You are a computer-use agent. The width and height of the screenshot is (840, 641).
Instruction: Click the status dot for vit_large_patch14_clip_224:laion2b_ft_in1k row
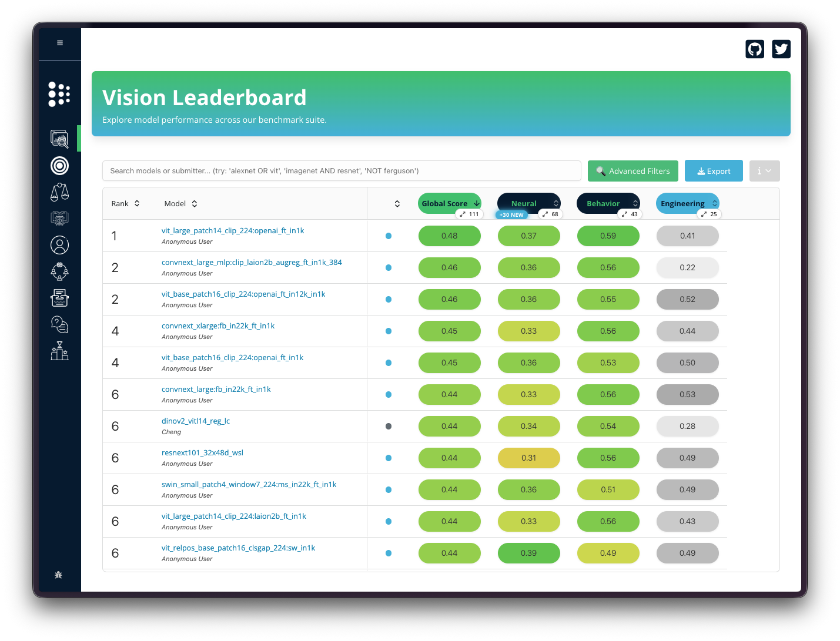(x=389, y=521)
